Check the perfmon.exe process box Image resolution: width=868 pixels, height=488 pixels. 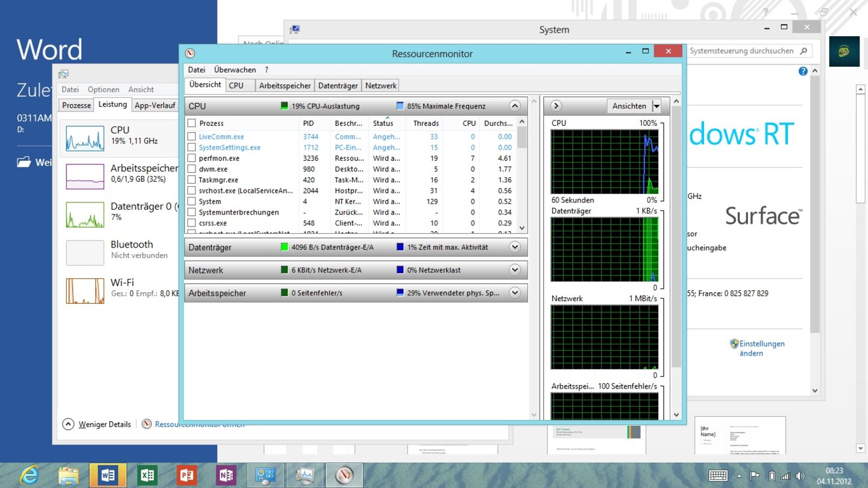[192, 158]
